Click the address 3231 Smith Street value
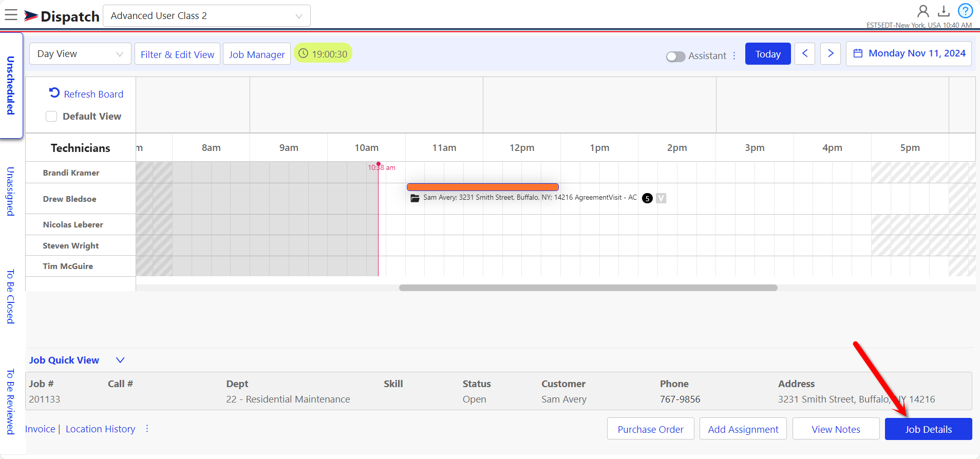The height and width of the screenshot is (459, 980). pyautogui.click(x=856, y=399)
